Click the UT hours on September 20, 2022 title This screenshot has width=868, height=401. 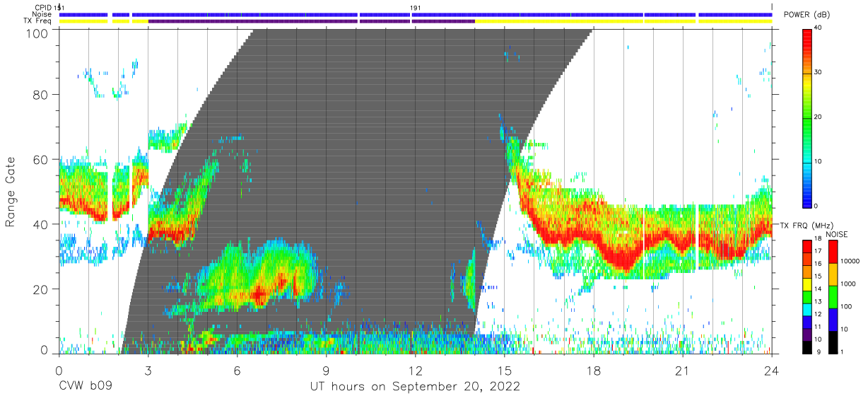tap(415, 387)
